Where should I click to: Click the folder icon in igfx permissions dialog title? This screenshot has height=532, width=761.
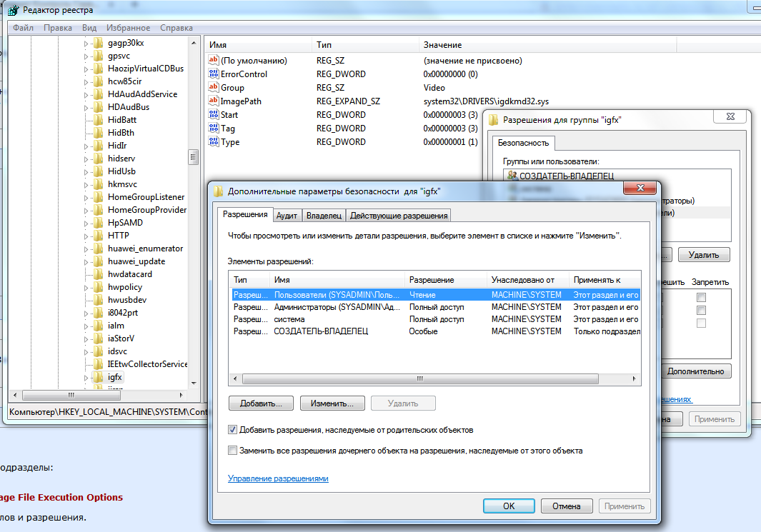(x=494, y=120)
